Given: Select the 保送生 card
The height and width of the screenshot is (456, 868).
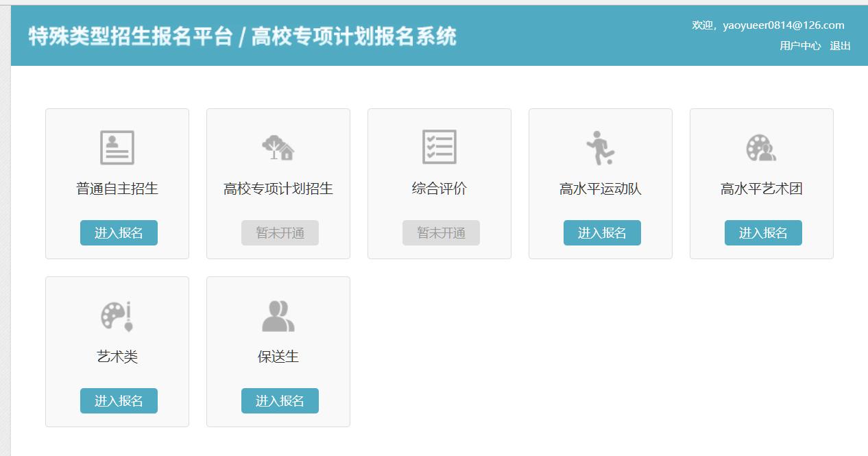Looking at the screenshot, I should (278, 351).
